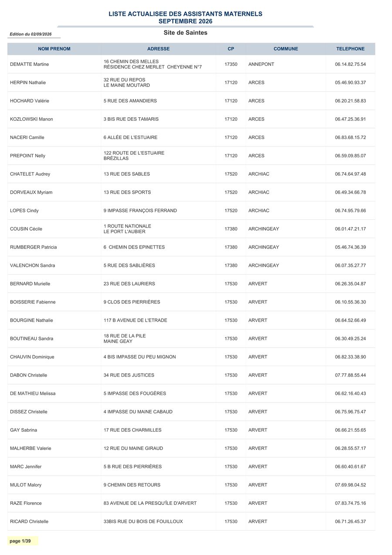
Task: Click phone number 07.77.88.55.44
Action: 350,375
